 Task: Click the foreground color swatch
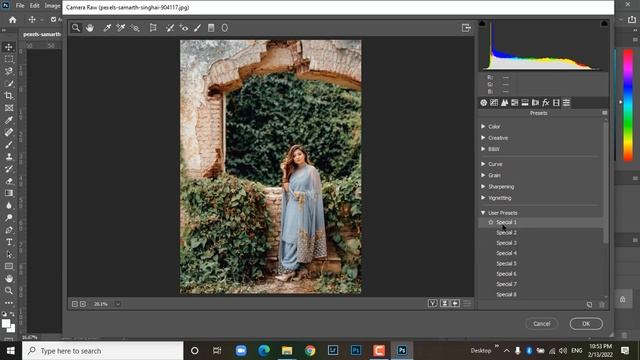click(x=6, y=324)
